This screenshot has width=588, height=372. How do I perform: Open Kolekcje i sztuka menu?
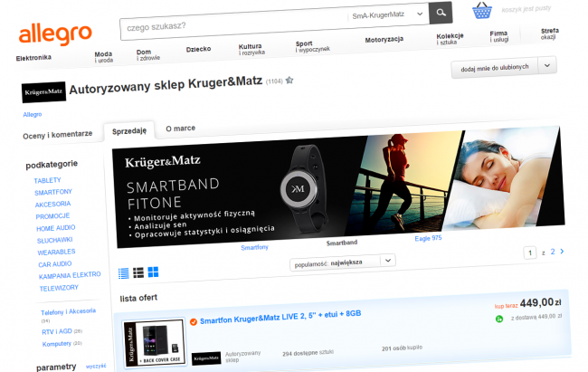450,39
